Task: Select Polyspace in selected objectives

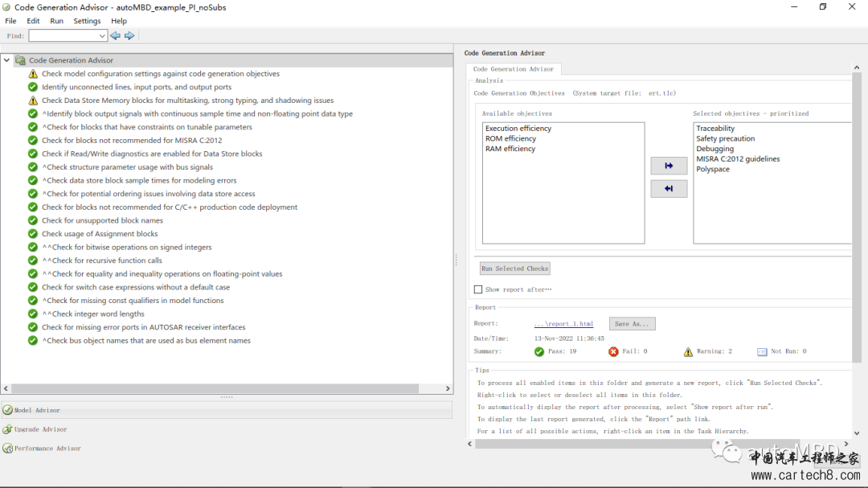Action: pyautogui.click(x=712, y=169)
